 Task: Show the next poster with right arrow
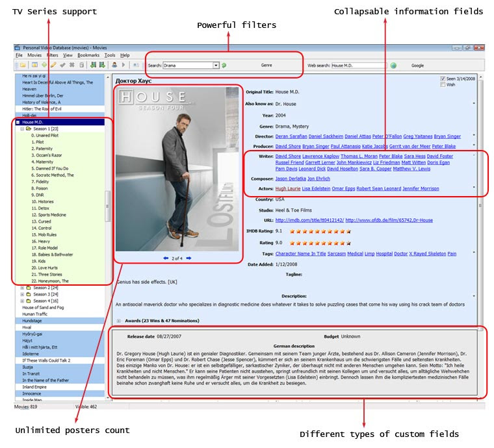pos(188,258)
